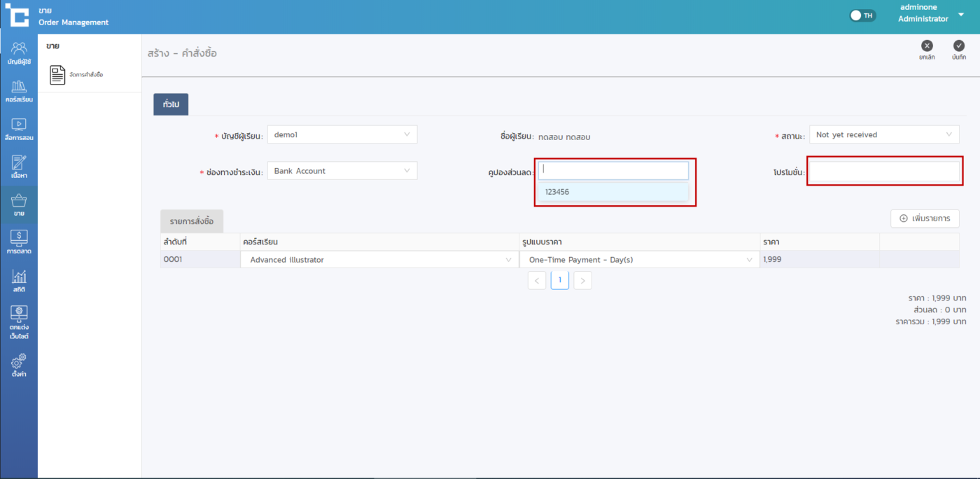Expand the demo1 student account dropdown

pyautogui.click(x=342, y=134)
